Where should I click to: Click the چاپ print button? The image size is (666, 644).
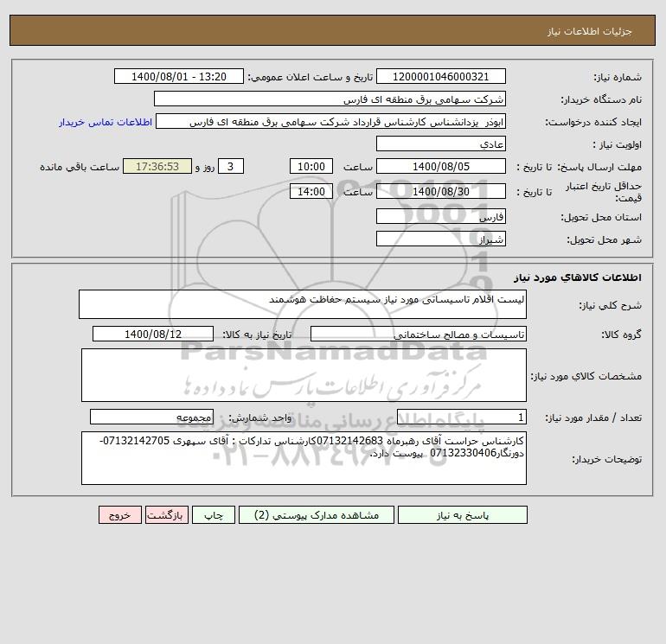(x=214, y=515)
